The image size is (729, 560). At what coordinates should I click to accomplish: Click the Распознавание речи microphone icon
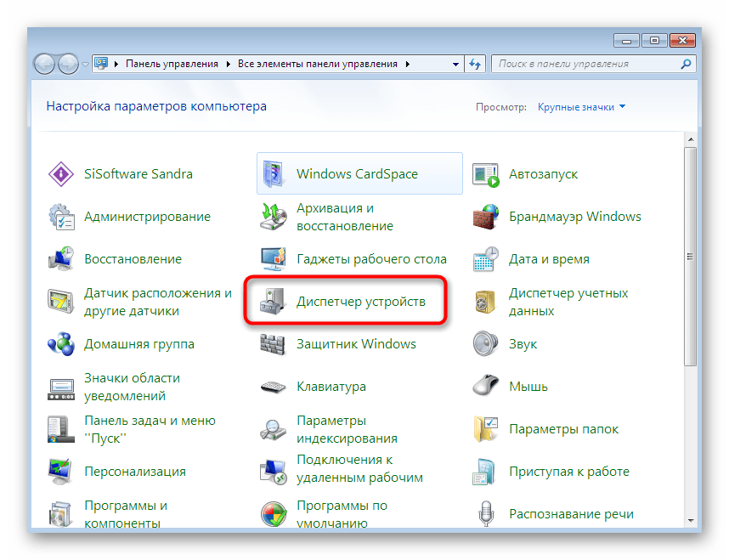coord(486,513)
